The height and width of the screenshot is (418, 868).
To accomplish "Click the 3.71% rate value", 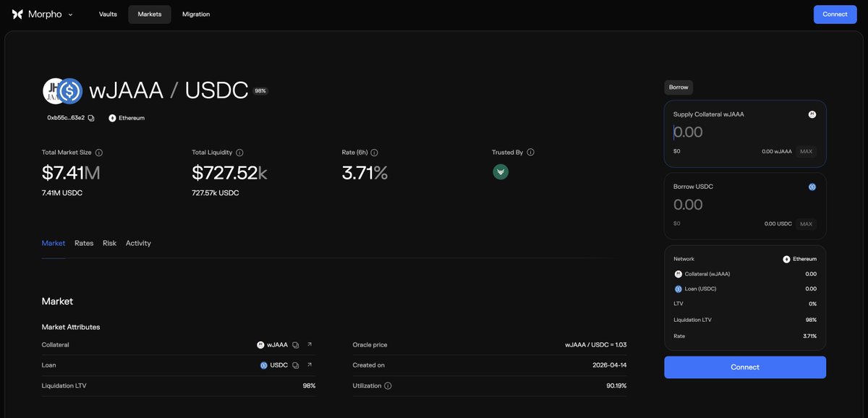I will (x=365, y=173).
